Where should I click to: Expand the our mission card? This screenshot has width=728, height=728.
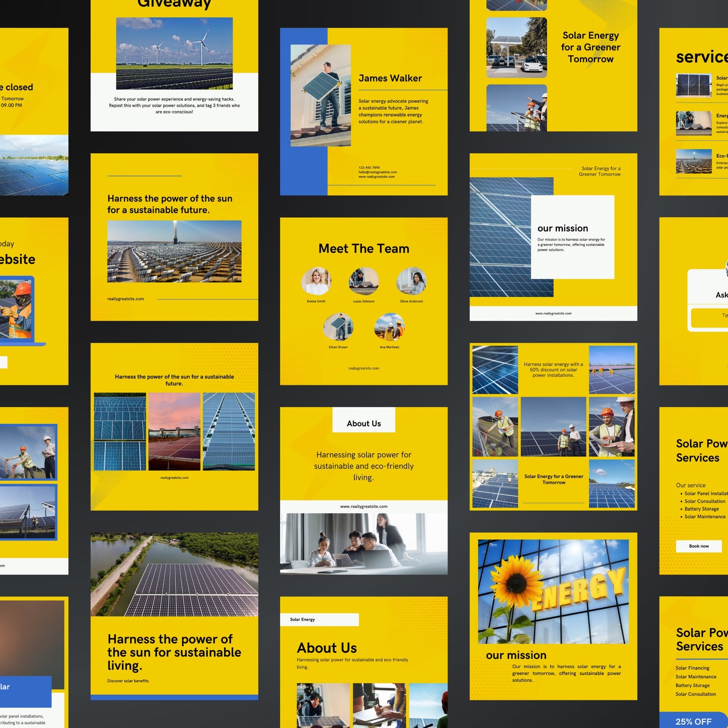[572, 237]
